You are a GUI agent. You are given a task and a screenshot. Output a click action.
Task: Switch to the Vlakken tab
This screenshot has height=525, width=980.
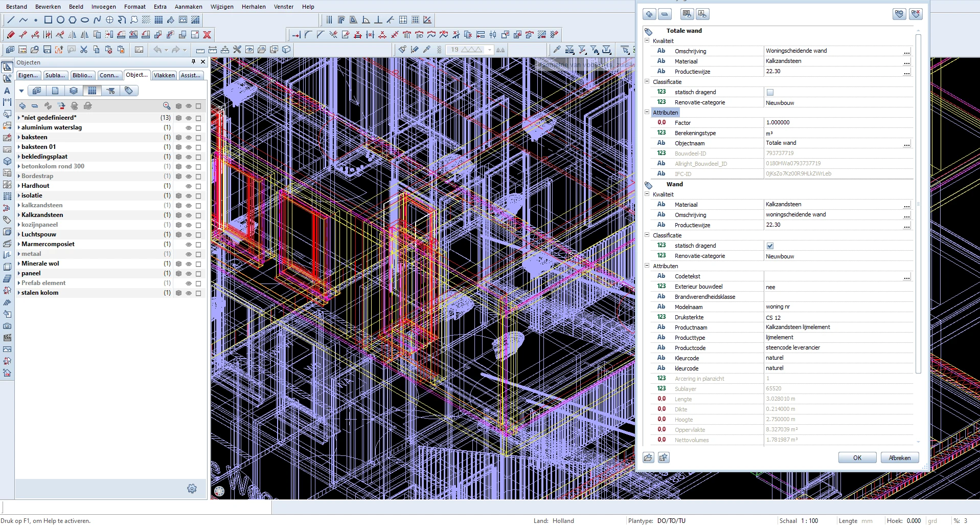164,75
